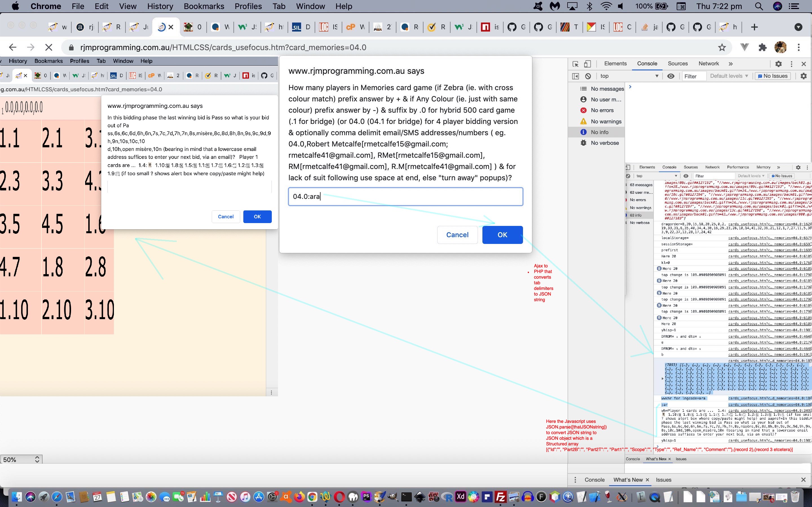Click the input field in dialog box
812x507 pixels.
[405, 196]
